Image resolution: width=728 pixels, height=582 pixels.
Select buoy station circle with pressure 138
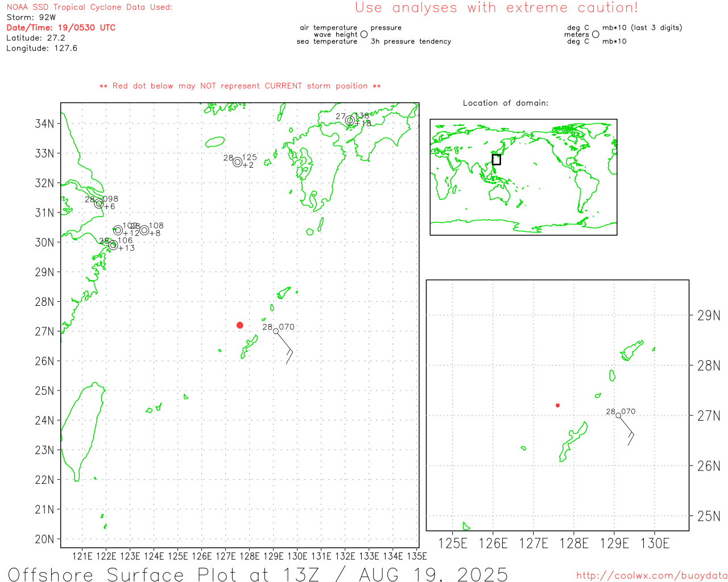point(350,120)
